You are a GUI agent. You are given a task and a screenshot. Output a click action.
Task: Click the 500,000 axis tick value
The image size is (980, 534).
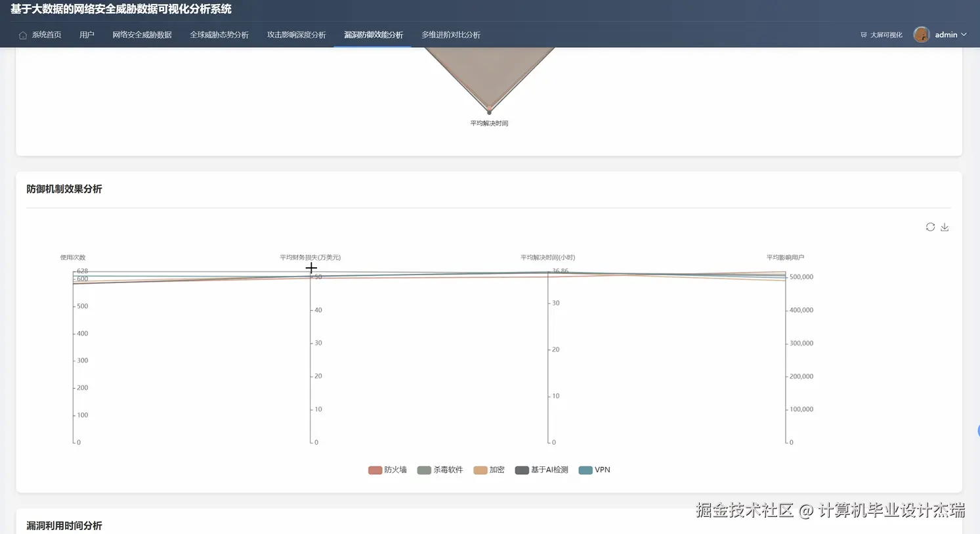coord(801,277)
